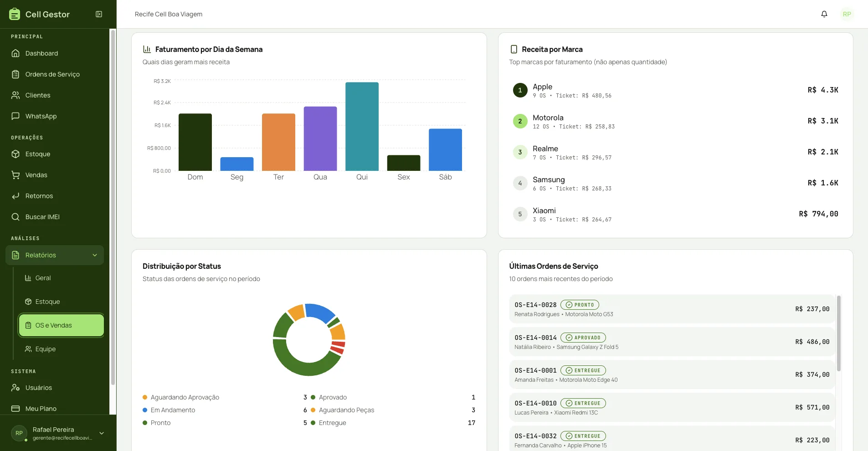Select the Xiaomi brand row
Screen dimensions: 868x451
point(675,214)
